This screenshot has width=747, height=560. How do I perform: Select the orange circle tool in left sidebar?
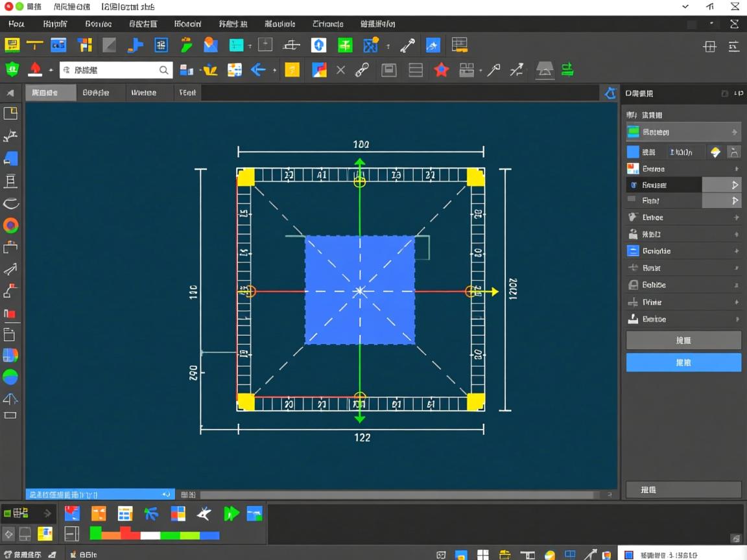tap(10, 226)
